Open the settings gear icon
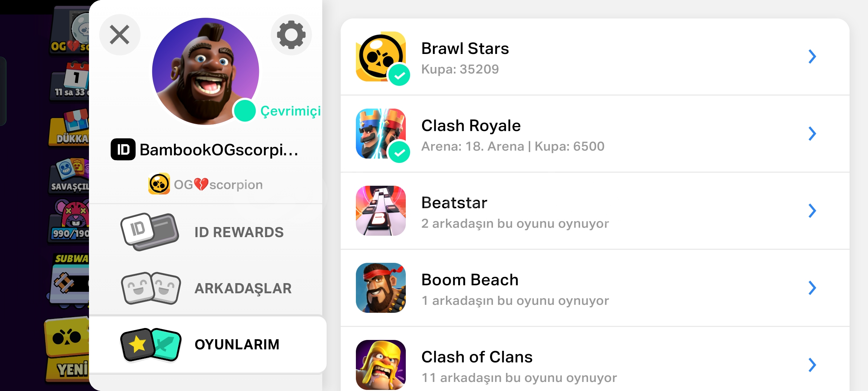 291,35
